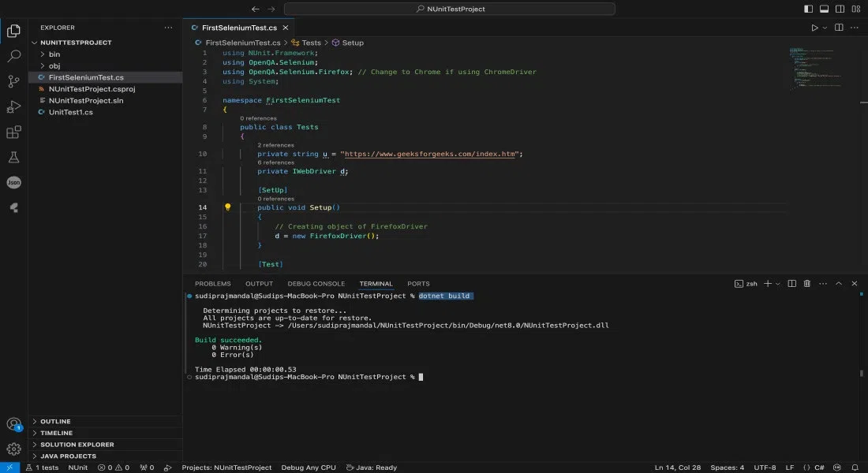Open the new terminal launch profile dropdown
This screenshot has height=473, width=868.
(x=778, y=284)
